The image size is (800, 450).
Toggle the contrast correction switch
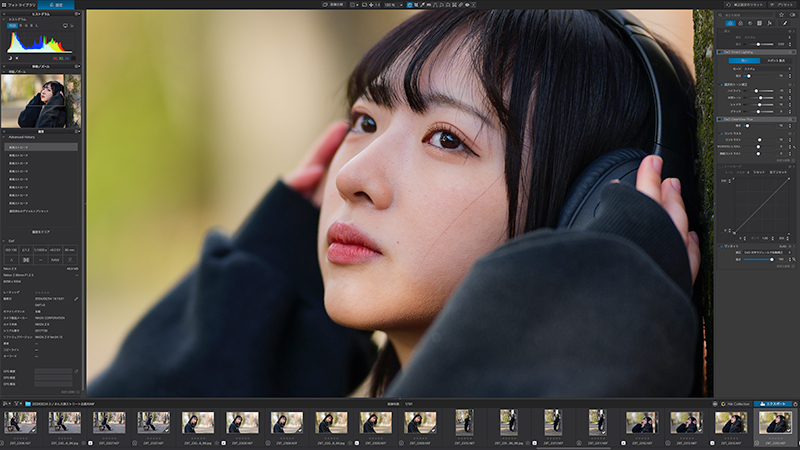coord(721,133)
